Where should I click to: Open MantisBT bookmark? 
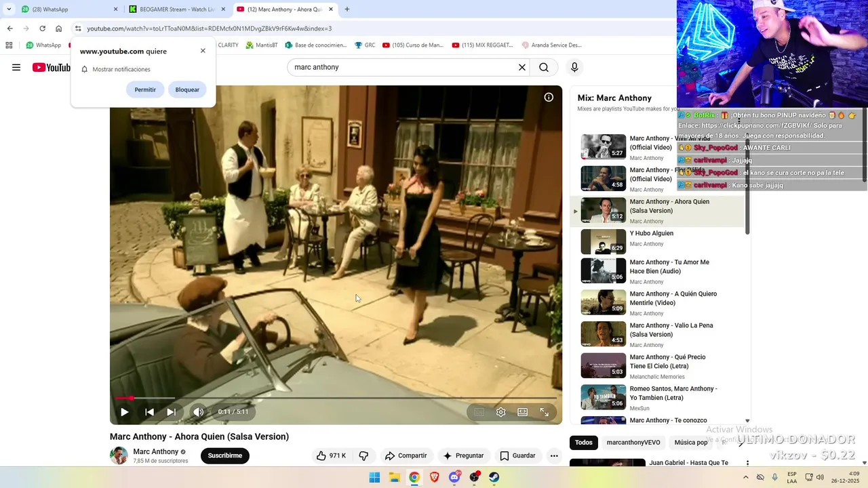click(262, 45)
